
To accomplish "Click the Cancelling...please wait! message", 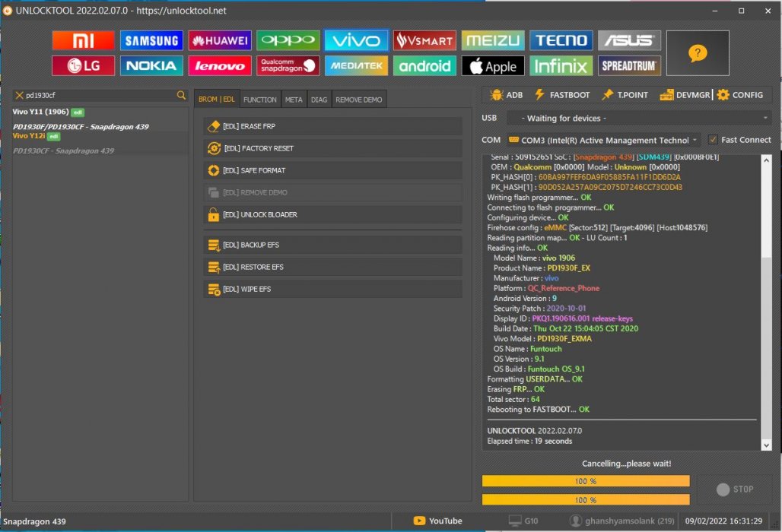I will (x=626, y=464).
